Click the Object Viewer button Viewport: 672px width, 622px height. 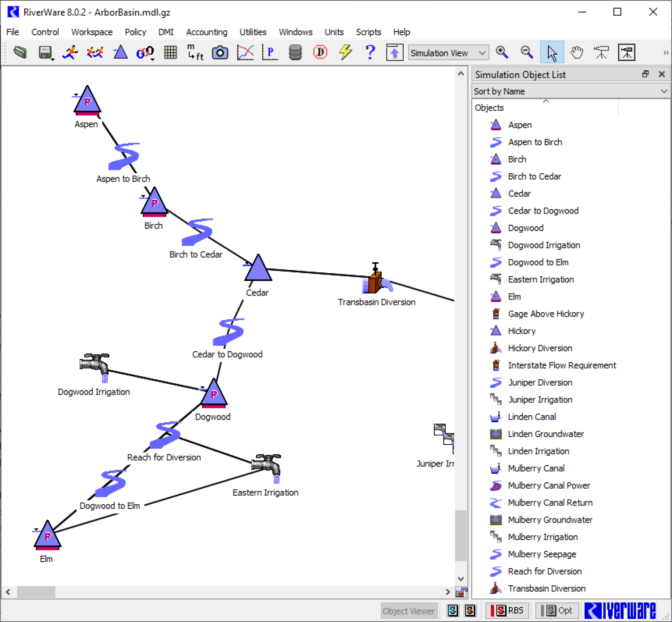[x=409, y=611]
